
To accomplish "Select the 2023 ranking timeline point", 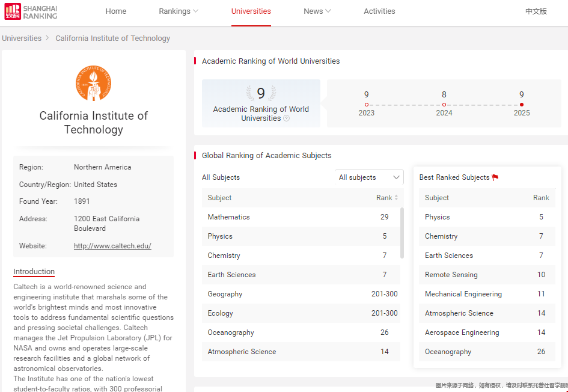I will coord(367,105).
